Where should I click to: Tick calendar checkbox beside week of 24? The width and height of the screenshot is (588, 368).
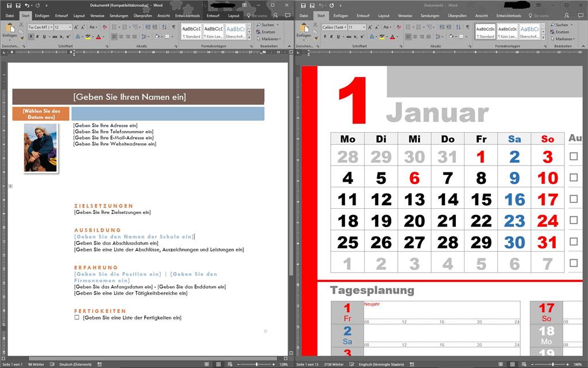coord(574,220)
